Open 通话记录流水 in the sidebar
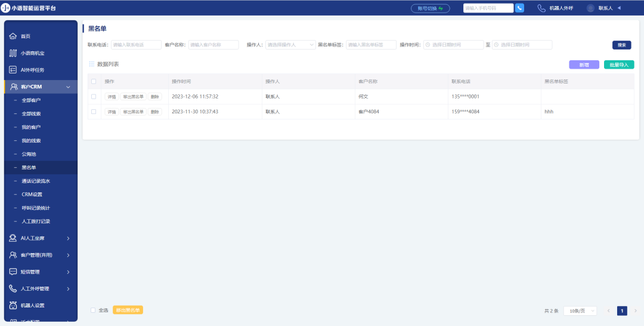Screen dimensions: 644x326 [x=36, y=182]
